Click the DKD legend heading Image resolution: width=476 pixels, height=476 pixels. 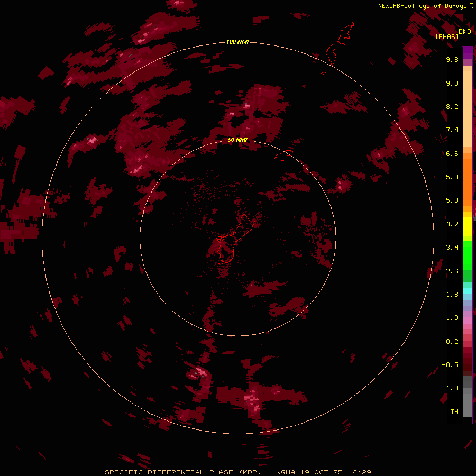465,32
